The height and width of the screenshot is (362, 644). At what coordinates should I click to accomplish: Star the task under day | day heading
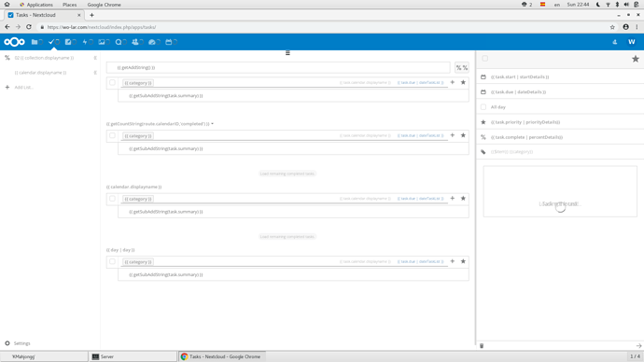point(463,261)
